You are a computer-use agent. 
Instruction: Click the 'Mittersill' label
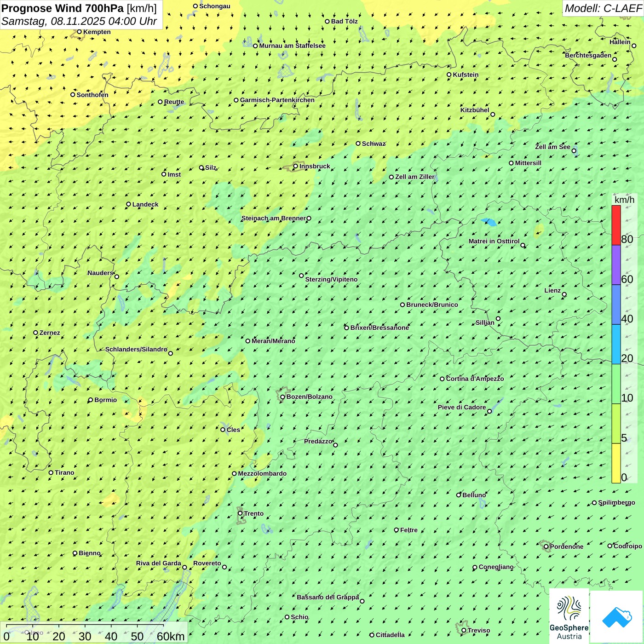[528, 163]
